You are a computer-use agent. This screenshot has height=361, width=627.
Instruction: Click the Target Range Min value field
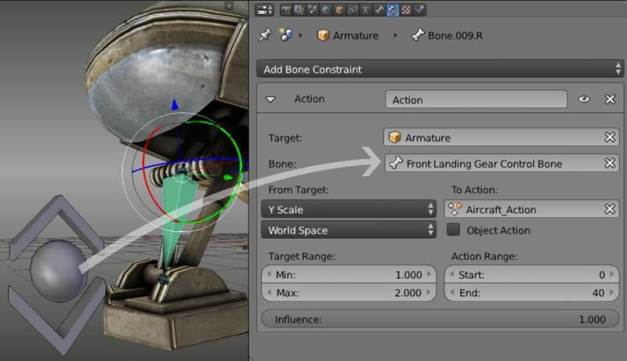[348, 275]
